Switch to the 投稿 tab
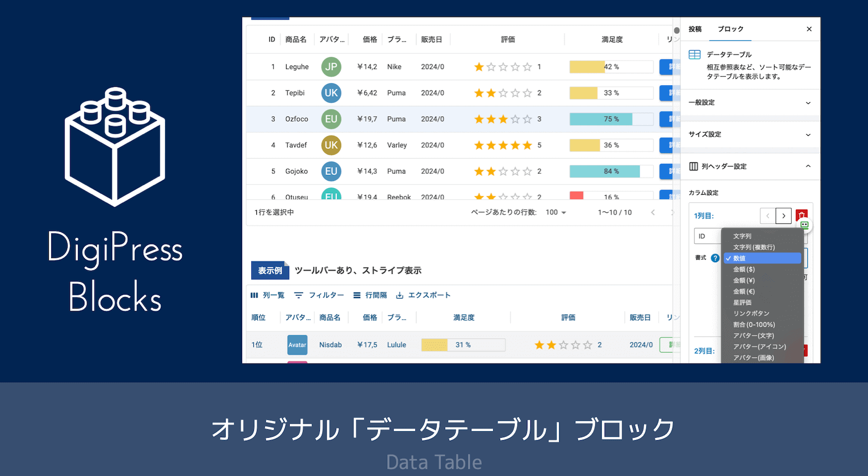 pos(695,29)
